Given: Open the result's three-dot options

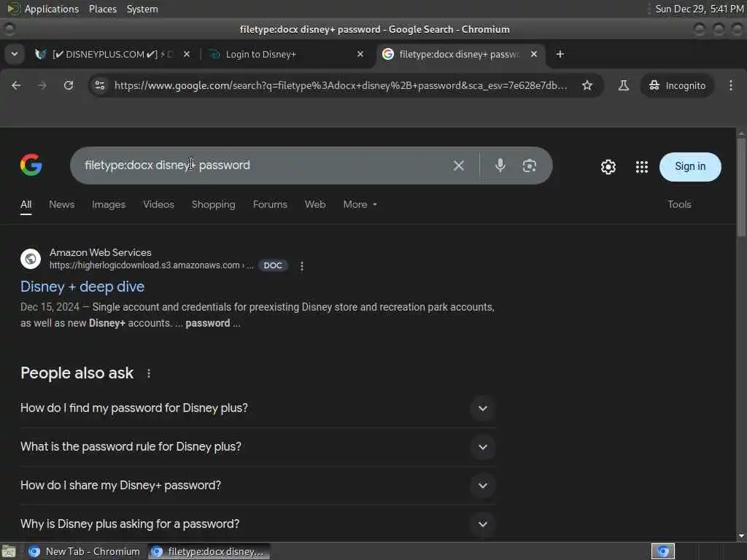Looking at the screenshot, I should [x=301, y=265].
